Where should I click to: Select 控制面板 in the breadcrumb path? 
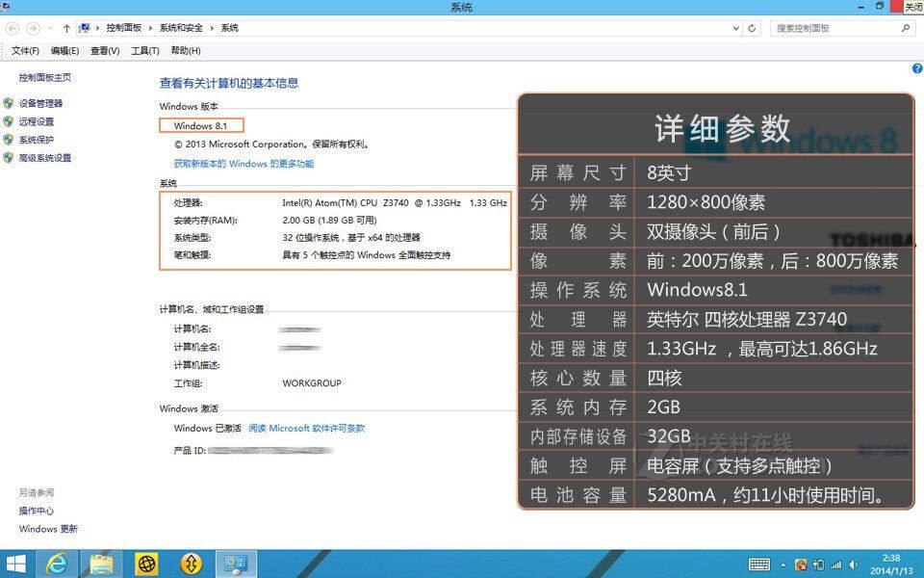pos(124,28)
